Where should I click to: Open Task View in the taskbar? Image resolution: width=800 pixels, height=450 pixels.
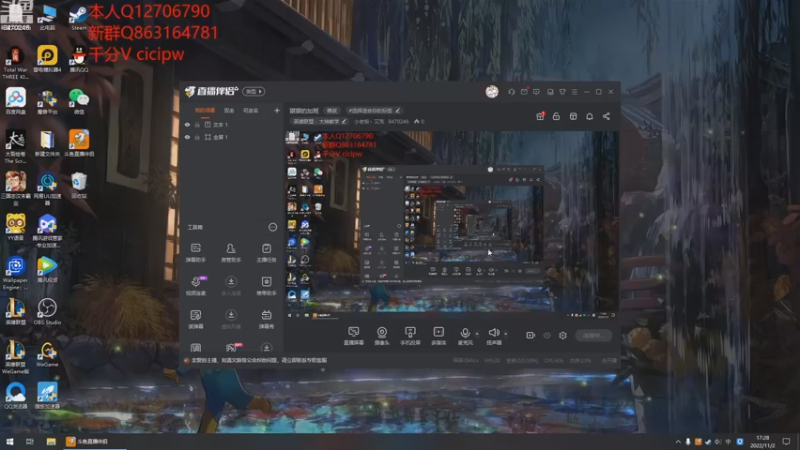click(30, 442)
